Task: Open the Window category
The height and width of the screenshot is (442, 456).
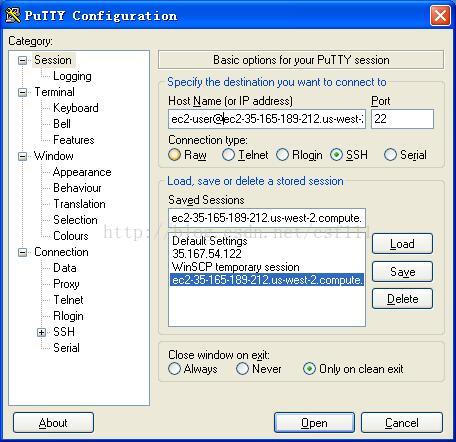Action: [x=54, y=156]
